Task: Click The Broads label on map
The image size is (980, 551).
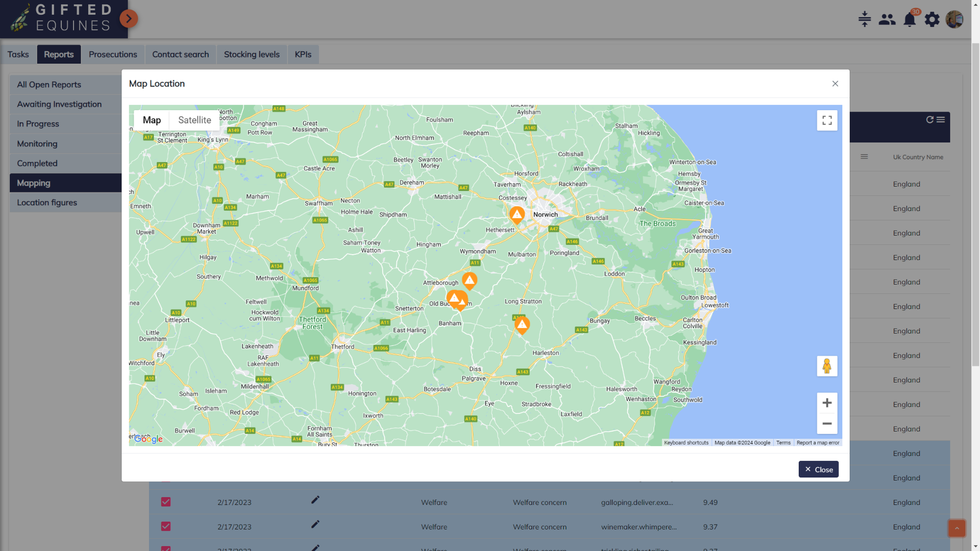Action: 657,224
